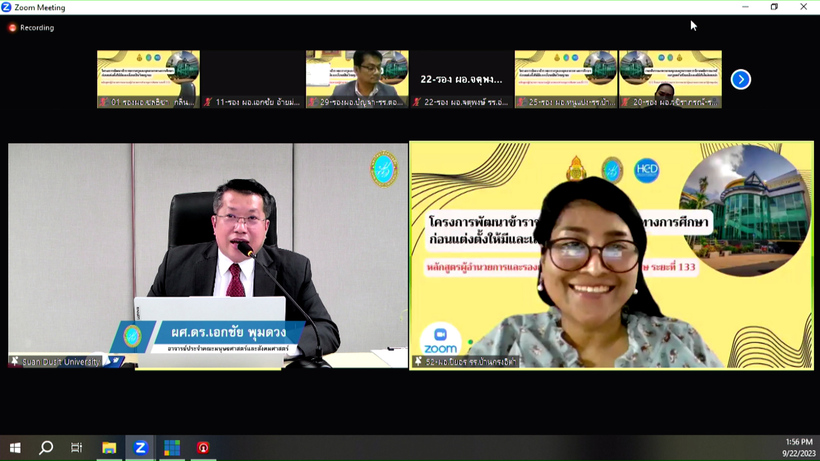This screenshot has width=820, height=461.
Task: Open taskbar Search
Action: coord(46,448)
